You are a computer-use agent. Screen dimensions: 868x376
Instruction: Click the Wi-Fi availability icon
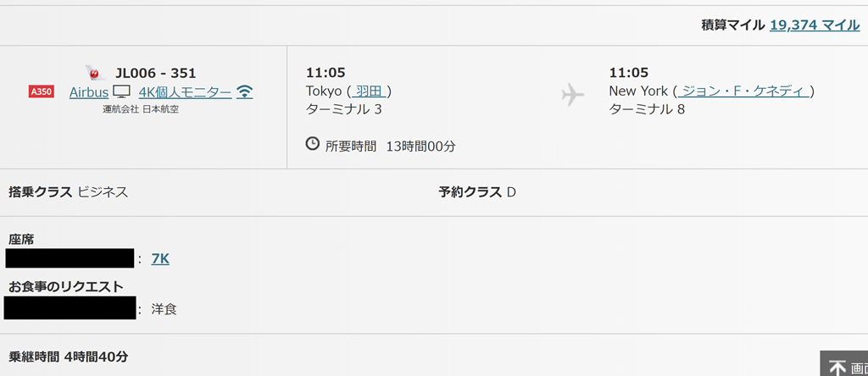pyautogui.click(x=245, y=91)
